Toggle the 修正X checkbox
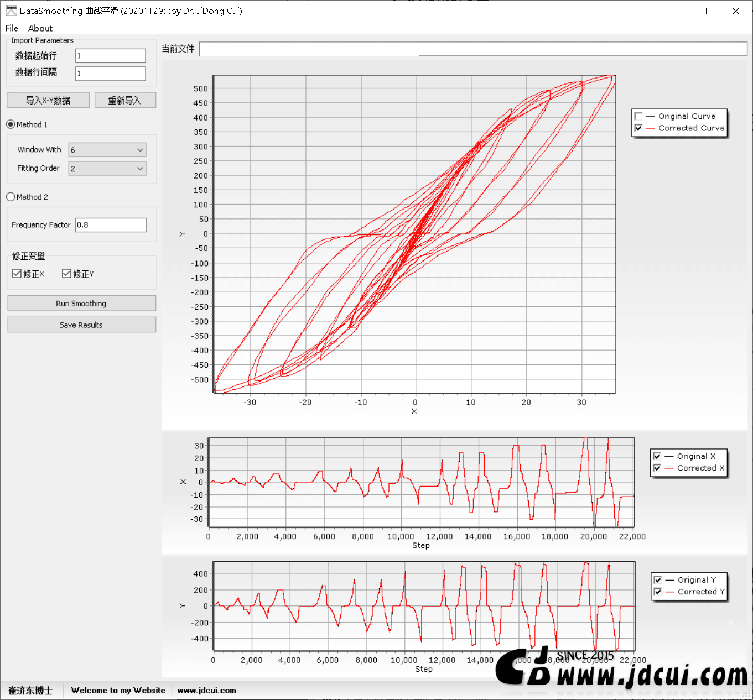 pos(17,274)
